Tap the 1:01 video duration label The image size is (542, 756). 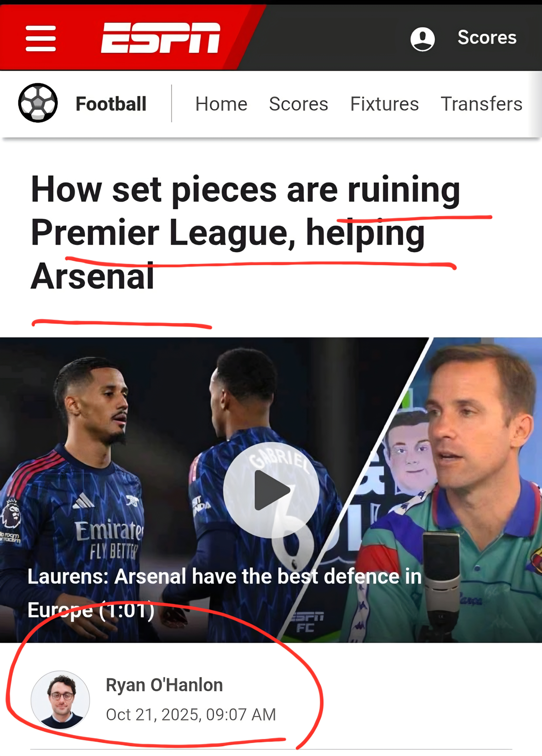click(127, 610)
